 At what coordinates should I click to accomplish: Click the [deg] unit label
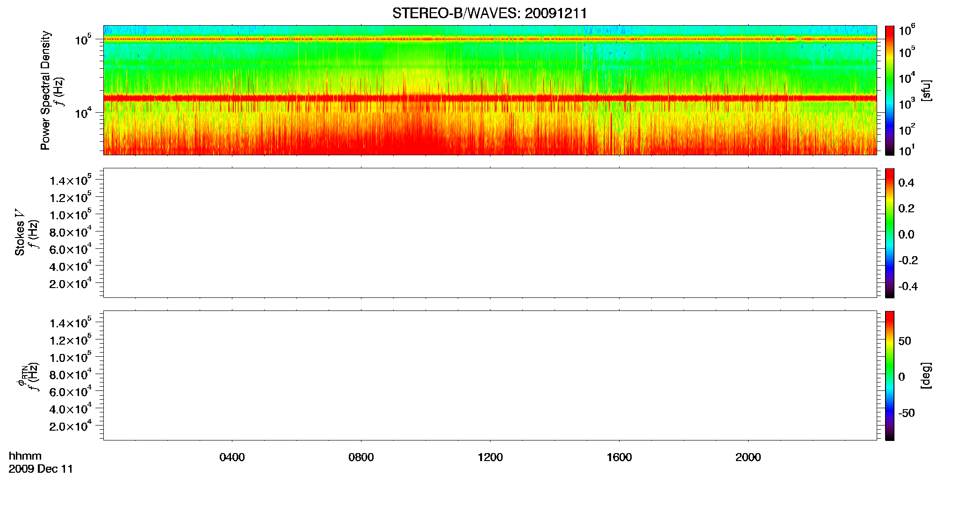pyautogui.click(x=926, y=375)
